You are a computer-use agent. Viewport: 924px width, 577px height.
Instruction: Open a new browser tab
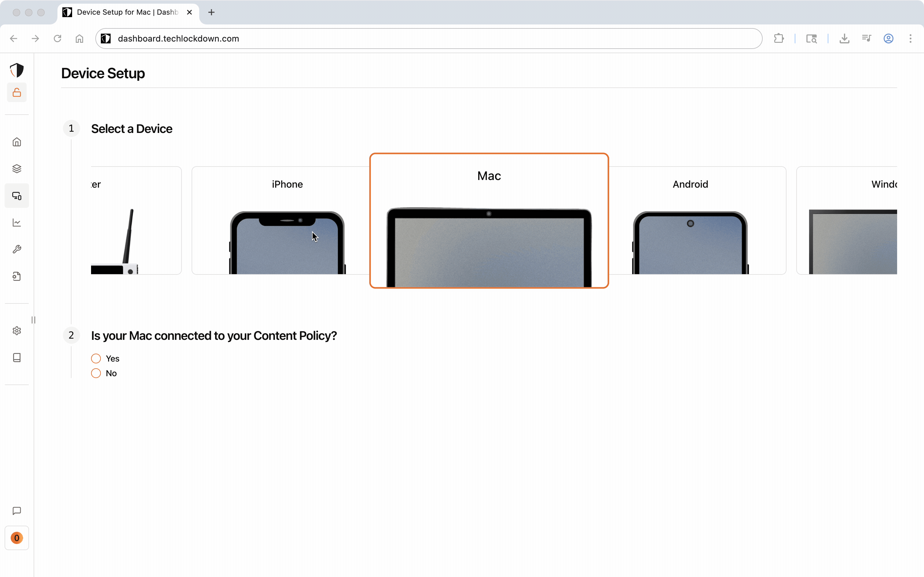point(211,12)
